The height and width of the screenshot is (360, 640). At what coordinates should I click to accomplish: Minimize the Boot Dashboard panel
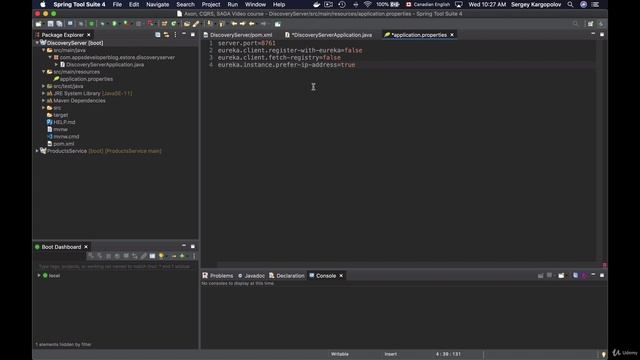(184, 246)
